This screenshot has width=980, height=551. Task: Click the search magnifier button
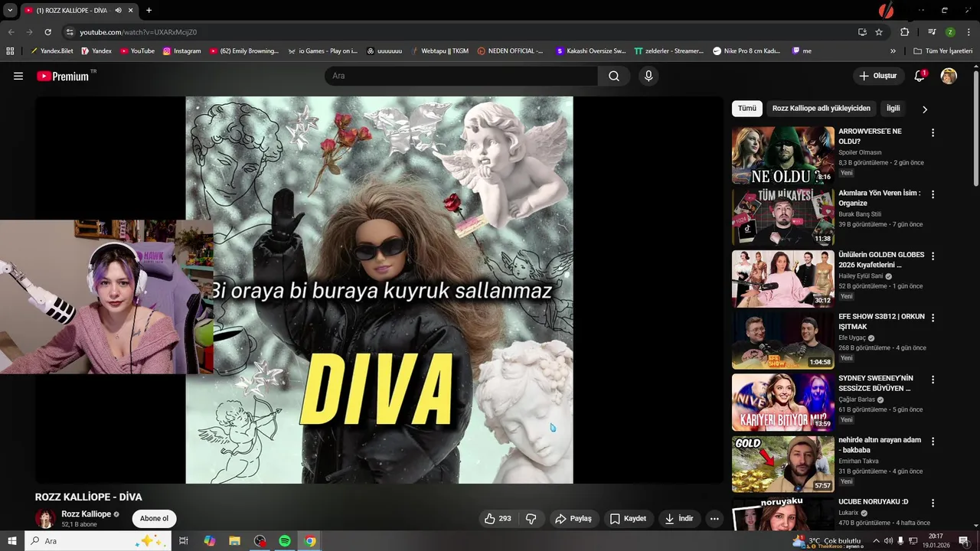pyautogui.click(x=614, y=76)
